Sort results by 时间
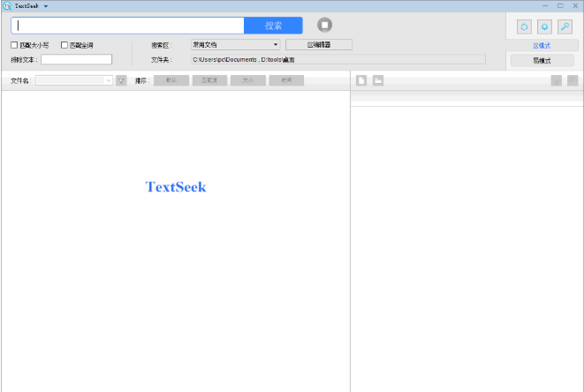 286,80
